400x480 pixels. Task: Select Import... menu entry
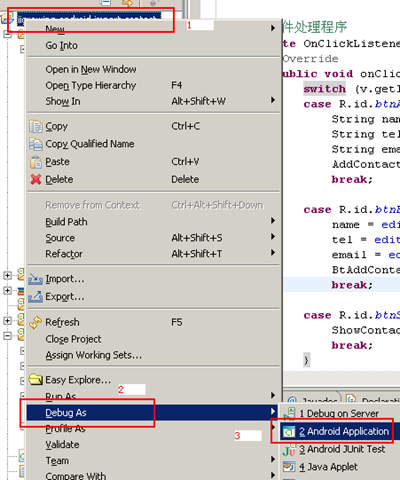[x=153, y=279]
